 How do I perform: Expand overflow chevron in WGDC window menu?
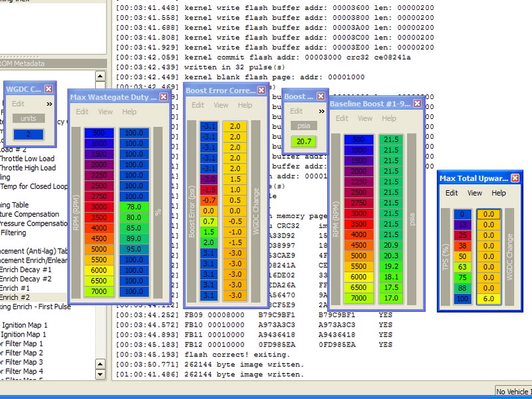click(x=49, y=104)
